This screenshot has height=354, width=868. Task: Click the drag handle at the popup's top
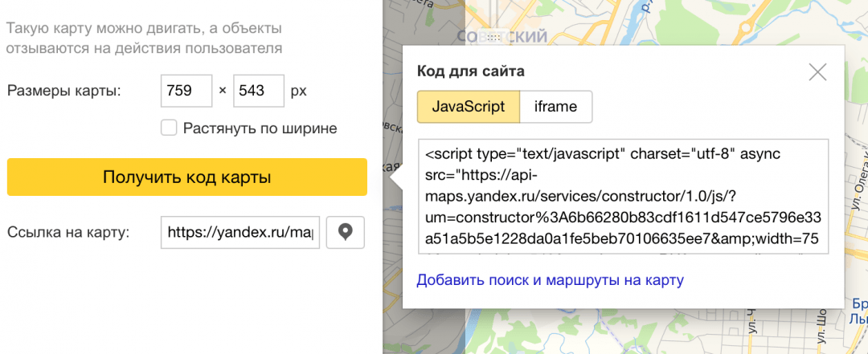[x=494, y=38]
